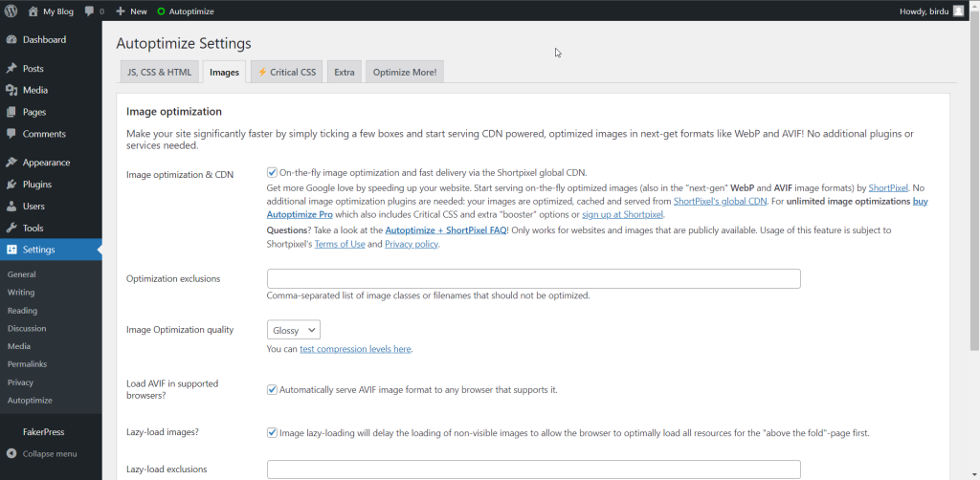980x480 pixels.
Task: Open the Extra tab
Action: click(345, 72)
